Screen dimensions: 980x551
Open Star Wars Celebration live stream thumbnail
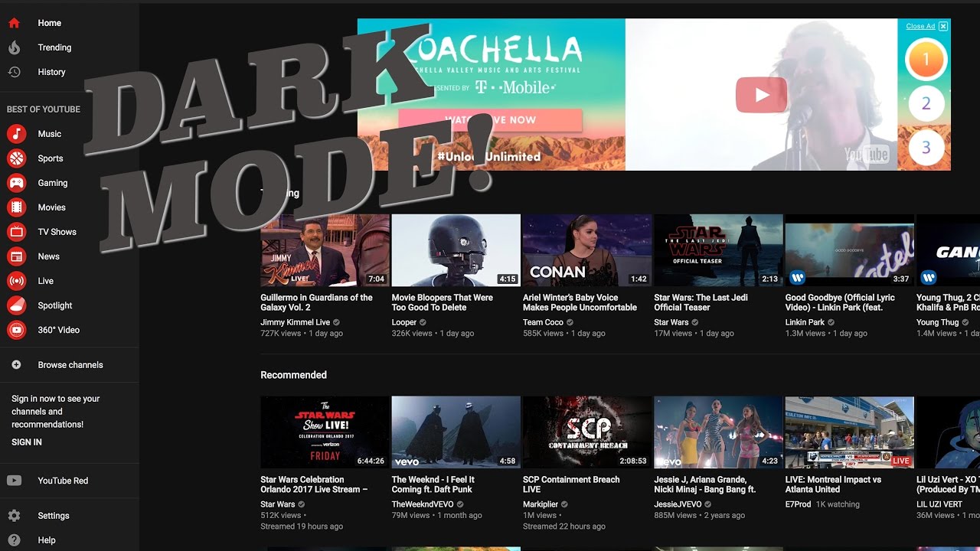(x=325, y=432)
